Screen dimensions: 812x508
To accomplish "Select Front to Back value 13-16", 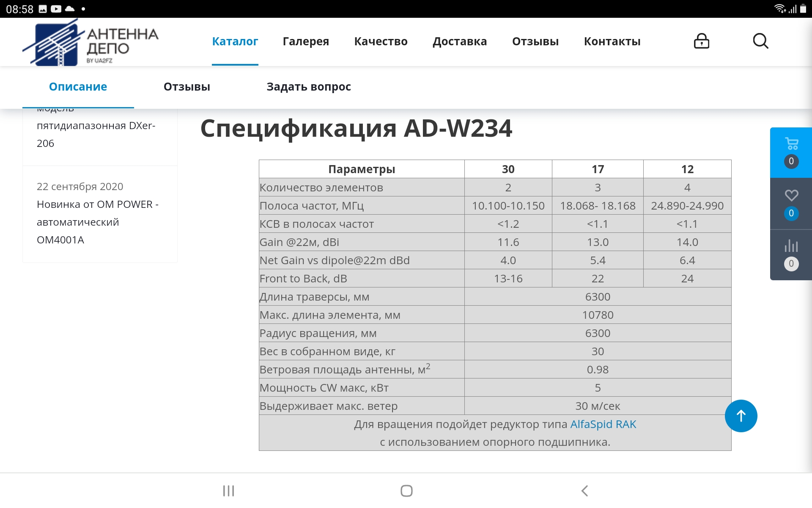I will point(508,279).
